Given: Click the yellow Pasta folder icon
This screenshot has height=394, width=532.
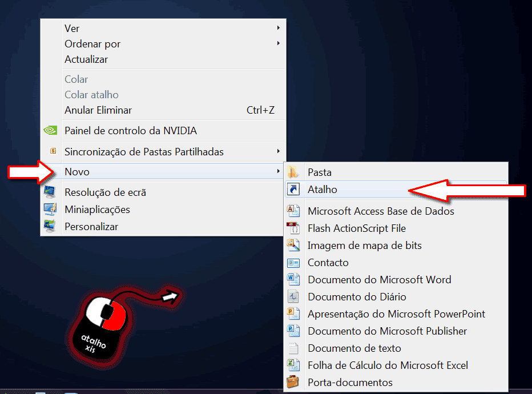Looking at the screenshot, I should click(x=293, y=172).
